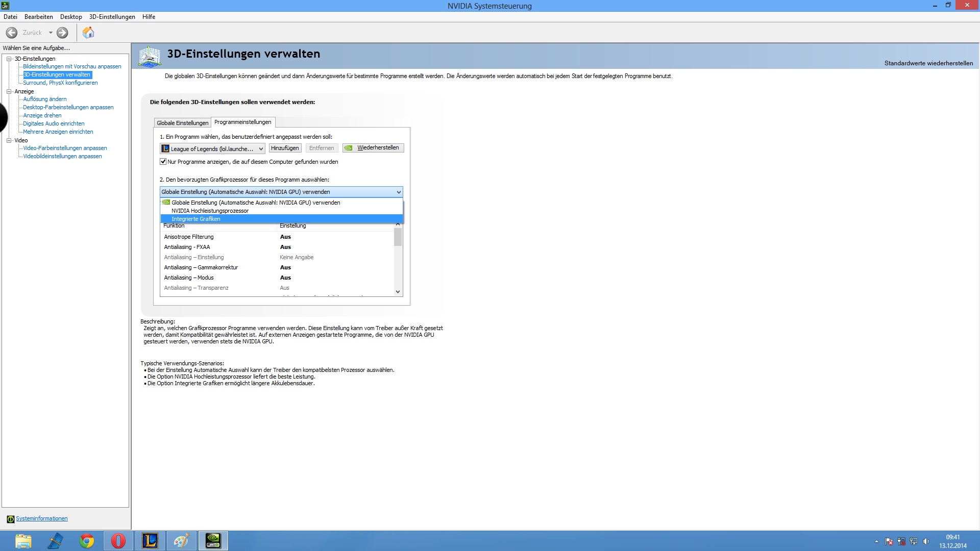This screenshot has height=551, width=980.
Task: Choose 'NVIDIA Hochleistungsprozessor' option
Action: [x=210, y=211]
